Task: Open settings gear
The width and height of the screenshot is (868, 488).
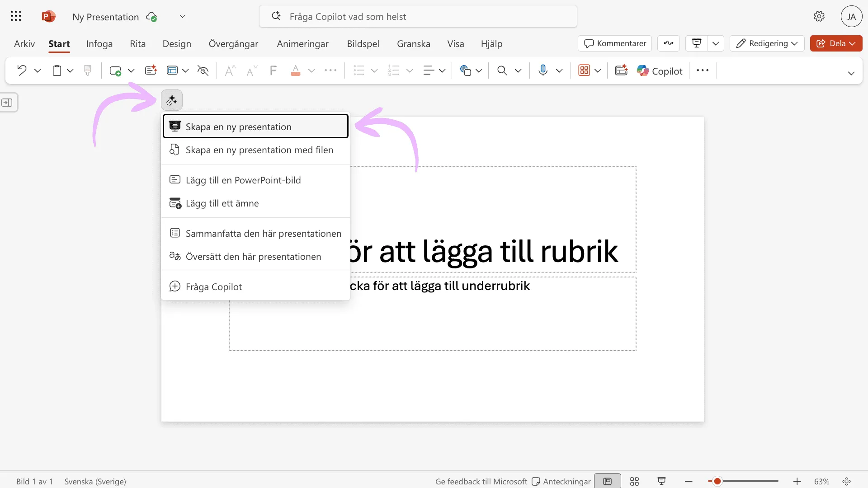Action: [x=819, y=17]
